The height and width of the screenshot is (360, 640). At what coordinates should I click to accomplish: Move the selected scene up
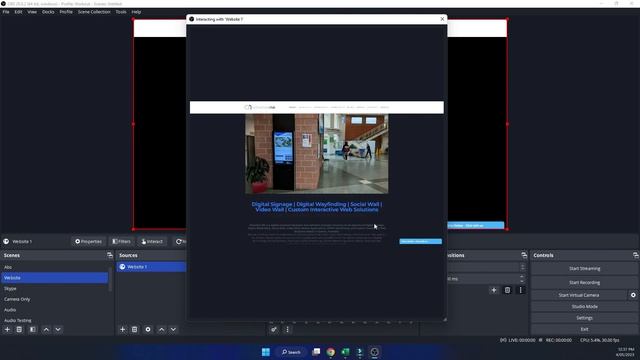pyautogui.click(x=46, y=329)
